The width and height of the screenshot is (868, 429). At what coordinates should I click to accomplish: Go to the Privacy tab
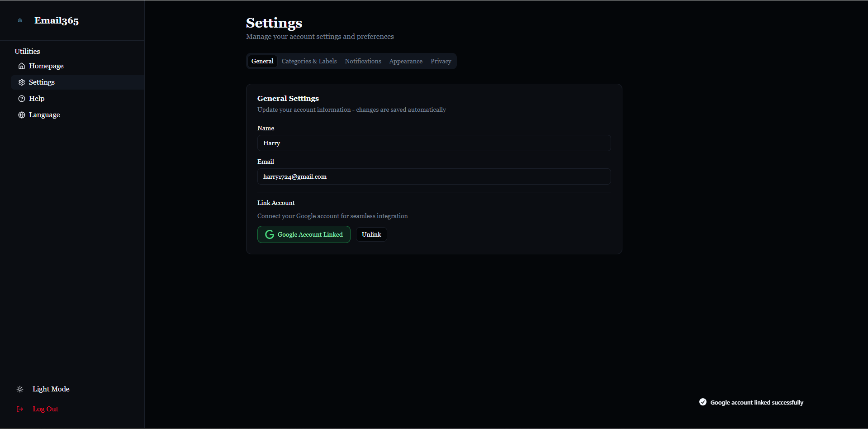coord(441,61)
